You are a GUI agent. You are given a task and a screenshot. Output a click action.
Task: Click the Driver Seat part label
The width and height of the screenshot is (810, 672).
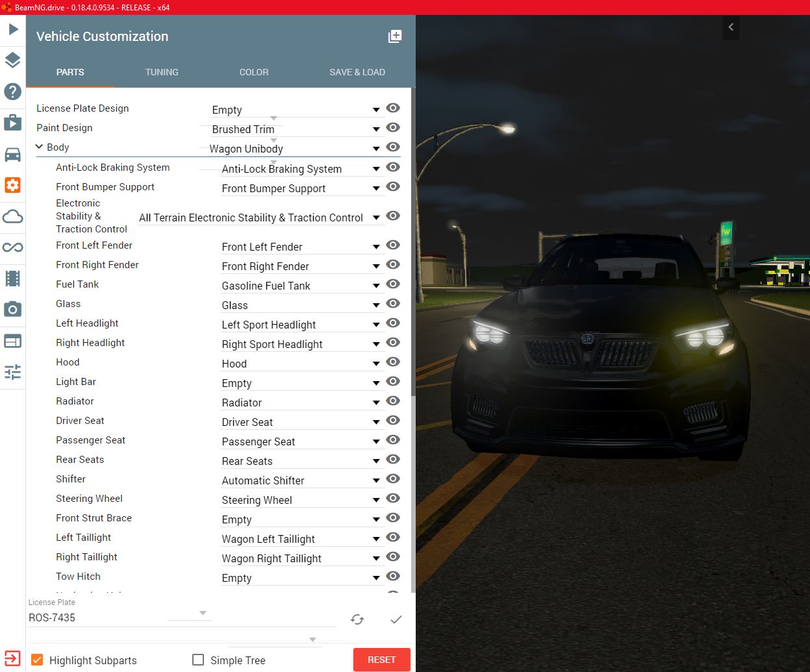pos(80,421)
